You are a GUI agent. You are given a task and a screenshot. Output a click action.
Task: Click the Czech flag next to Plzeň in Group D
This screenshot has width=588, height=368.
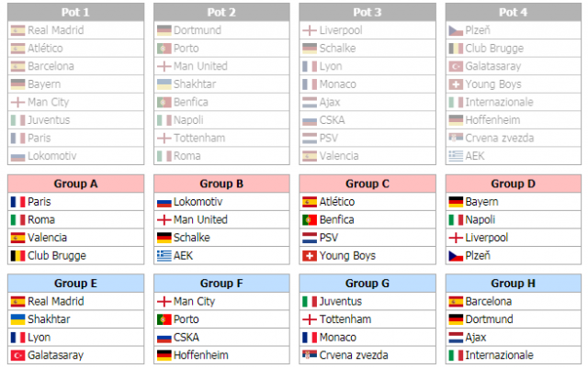click(456, 256)
